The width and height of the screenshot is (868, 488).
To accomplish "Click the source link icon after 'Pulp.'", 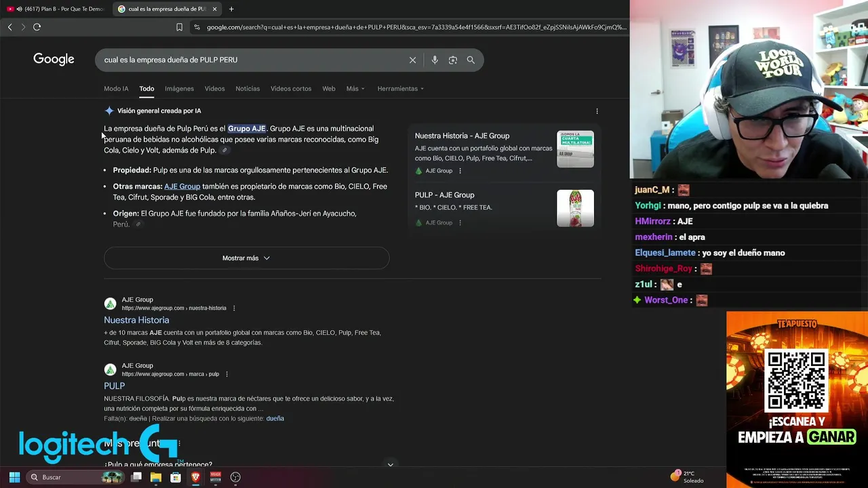I will (224, 150).
